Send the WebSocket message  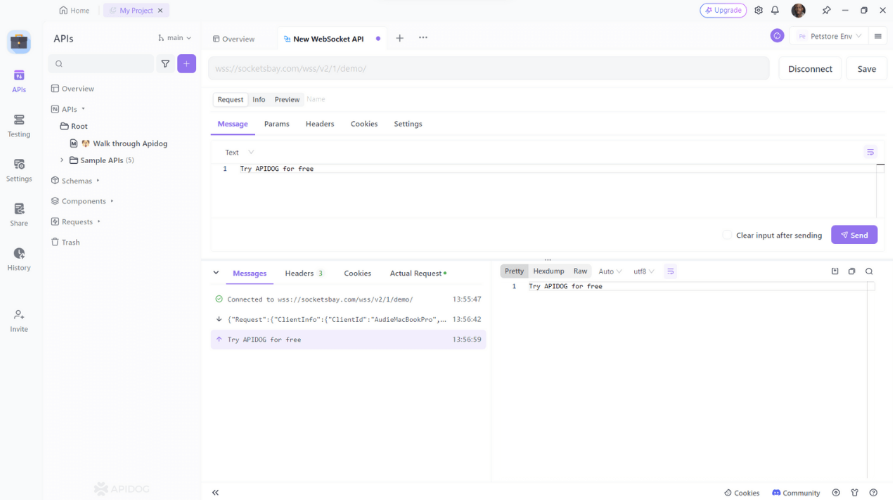click(x=854, y=235)
